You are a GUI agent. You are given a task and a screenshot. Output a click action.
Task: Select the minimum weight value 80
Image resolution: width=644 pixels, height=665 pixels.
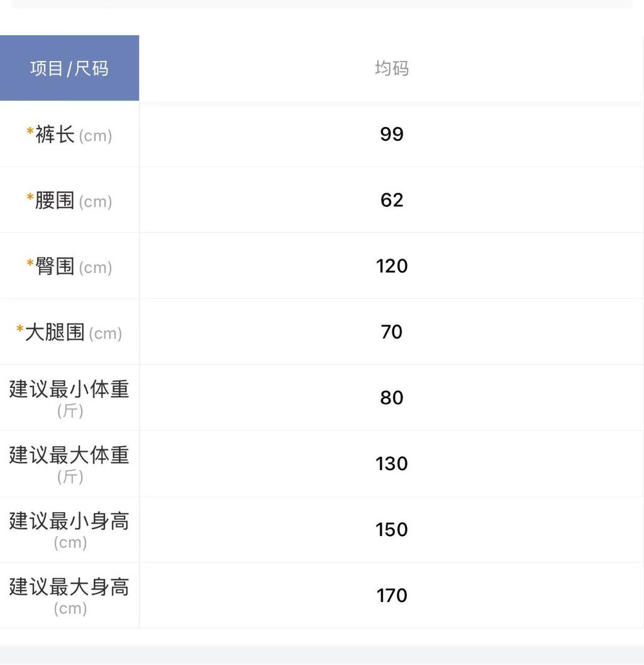click(391, 398)
